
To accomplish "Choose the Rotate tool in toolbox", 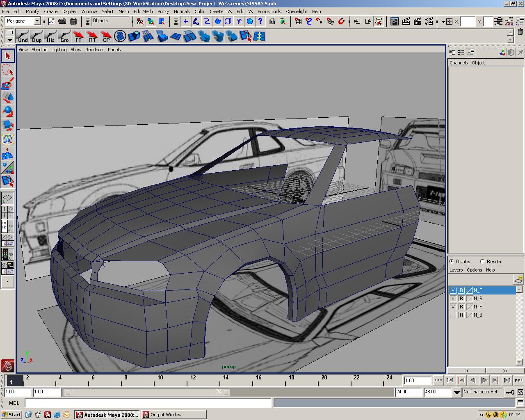I will coord(8,112).
